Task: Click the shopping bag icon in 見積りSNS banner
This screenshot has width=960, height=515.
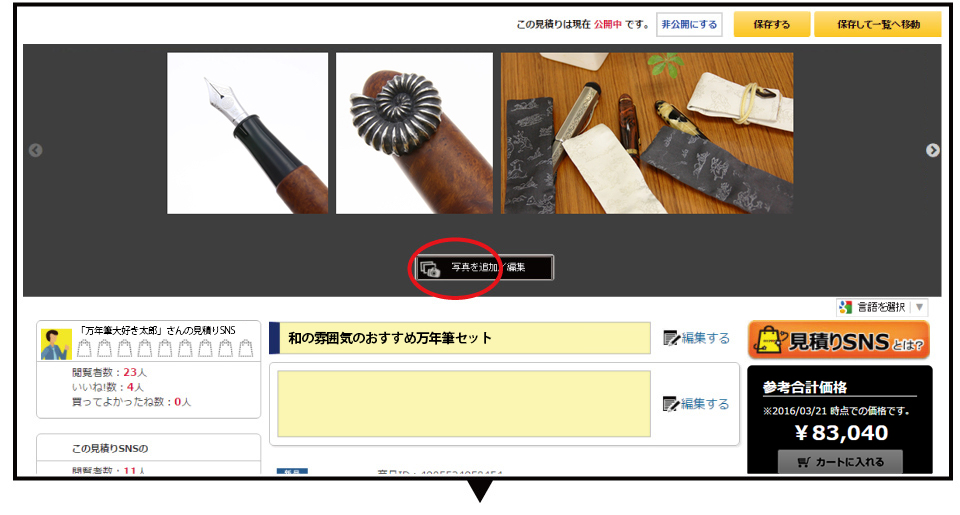Action: click(770, 340)
